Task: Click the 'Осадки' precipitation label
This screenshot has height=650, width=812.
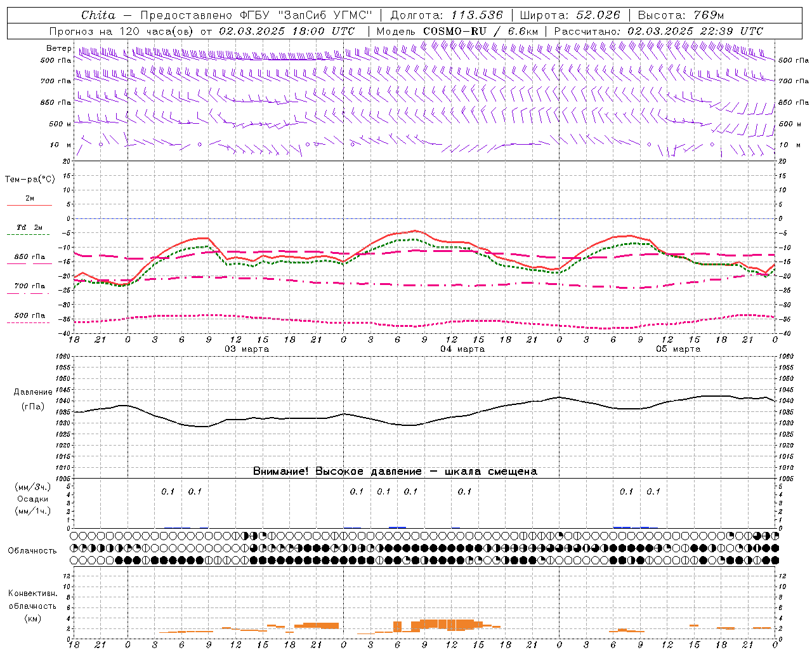Action: (32, 499)
